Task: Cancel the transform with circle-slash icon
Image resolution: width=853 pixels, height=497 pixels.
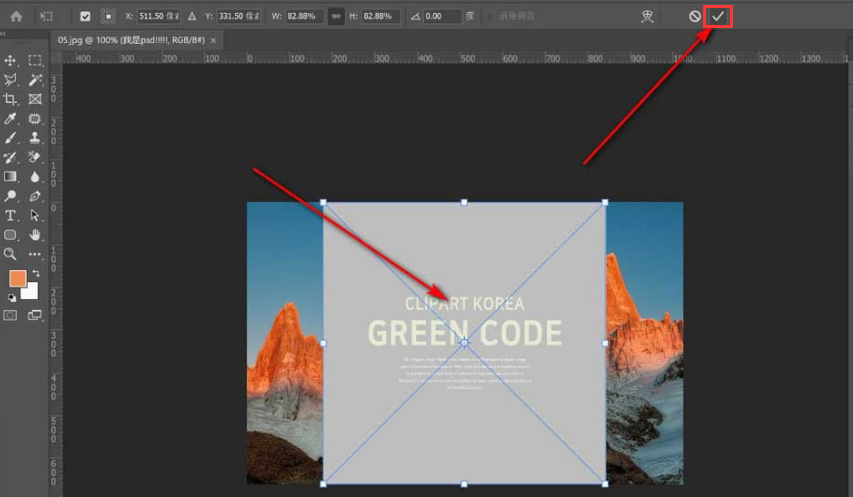Action: [x=695, y=16]
